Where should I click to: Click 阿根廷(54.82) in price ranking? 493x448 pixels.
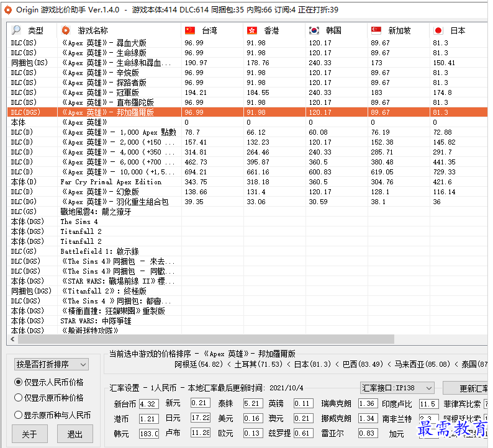199,364
